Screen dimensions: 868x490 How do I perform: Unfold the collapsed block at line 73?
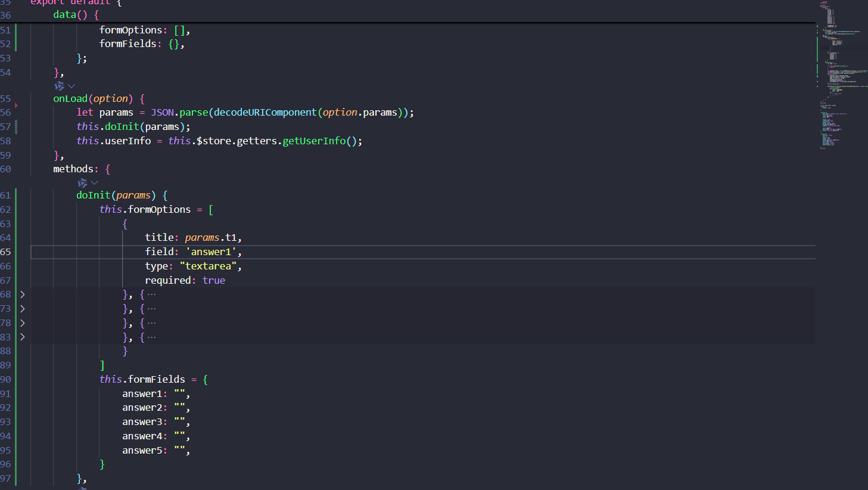(22, 309)
